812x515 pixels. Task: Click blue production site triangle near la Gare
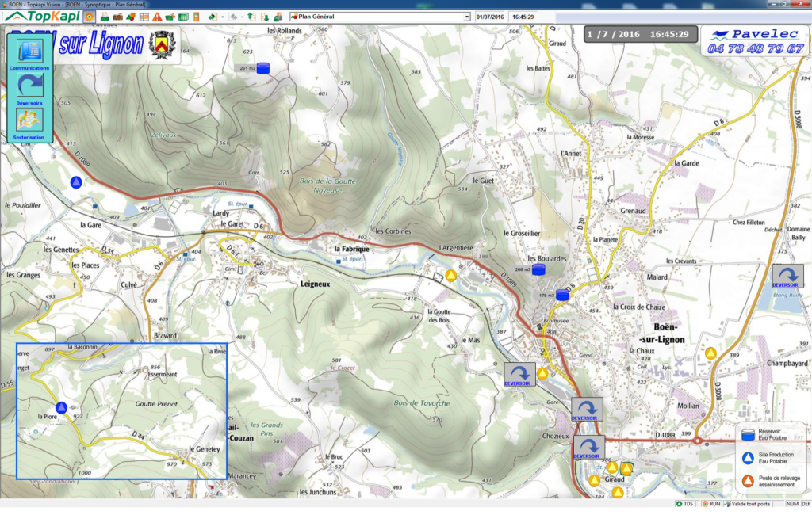pos(76,182)
